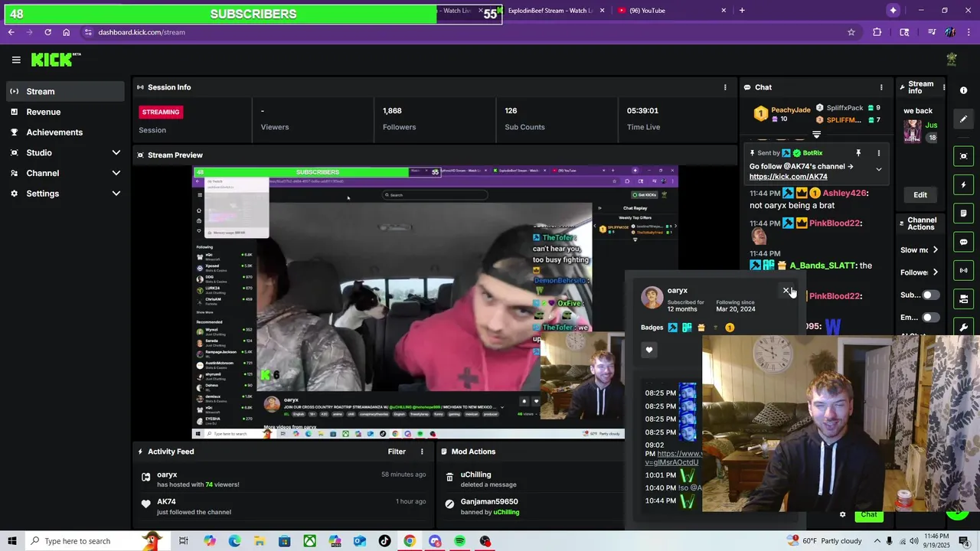Viewport: 980px width, 551px height.
Task: Open Session Info options menu
Action: point(725,87)
